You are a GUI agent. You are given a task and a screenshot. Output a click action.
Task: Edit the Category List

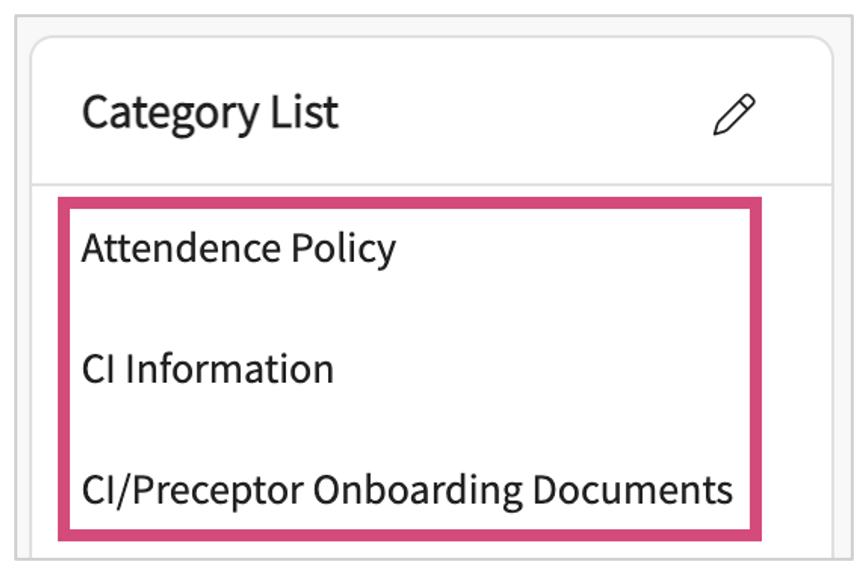point(734,114)
